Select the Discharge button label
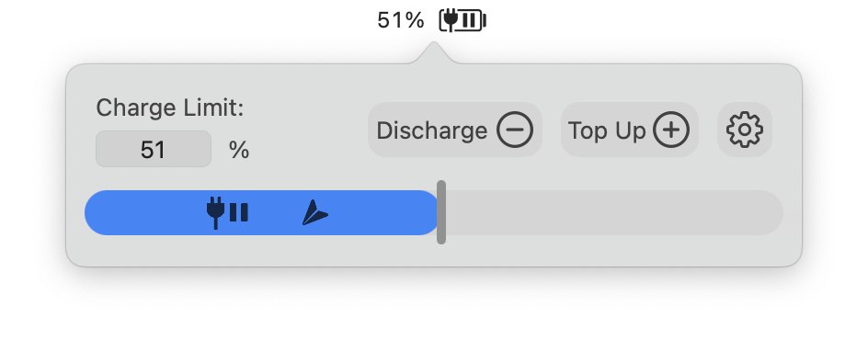The image size is (868, 340). 432,130
